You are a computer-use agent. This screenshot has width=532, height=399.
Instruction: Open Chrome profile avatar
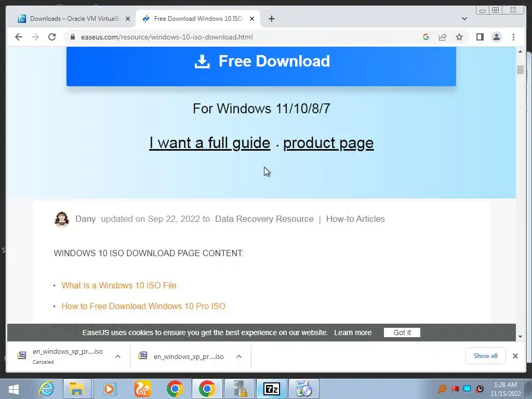(496, 37)
